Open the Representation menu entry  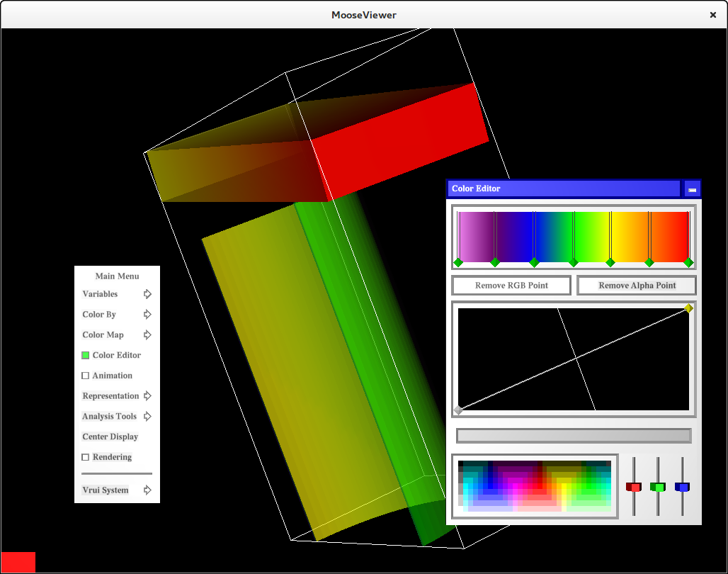pos(110,396)
